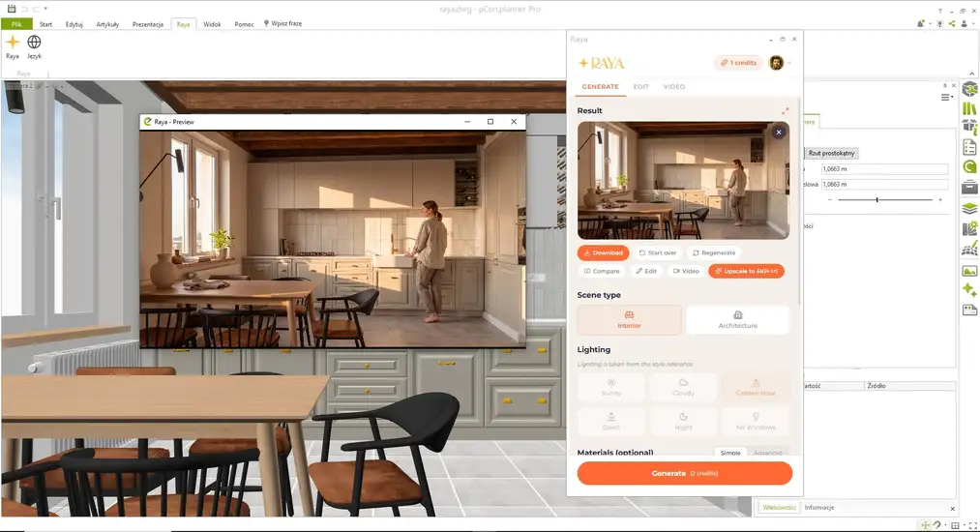The image size is (980, 532).
Task: Dismiss the result image with X overlay
Action: click(779, 132)
